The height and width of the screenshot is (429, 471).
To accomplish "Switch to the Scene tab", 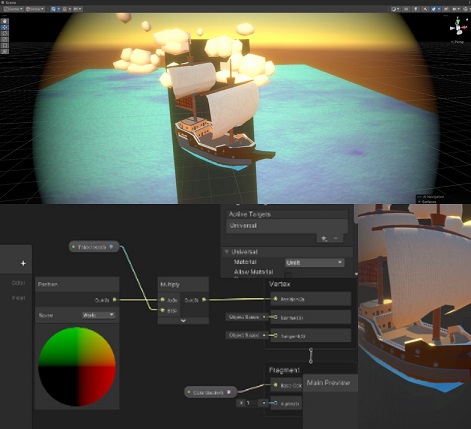I will pyautogui.click(x=9, y=2).
